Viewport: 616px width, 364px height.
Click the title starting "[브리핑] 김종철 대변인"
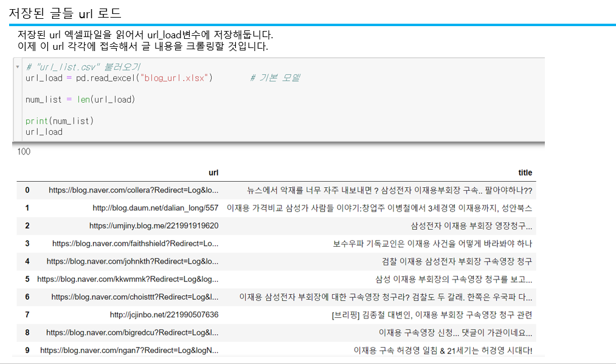click(432, 315)
